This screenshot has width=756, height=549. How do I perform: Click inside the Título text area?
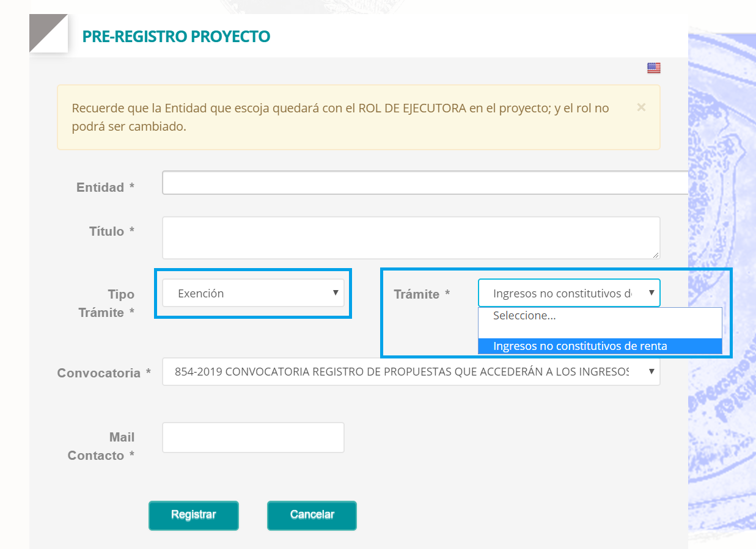coord(411,238)
